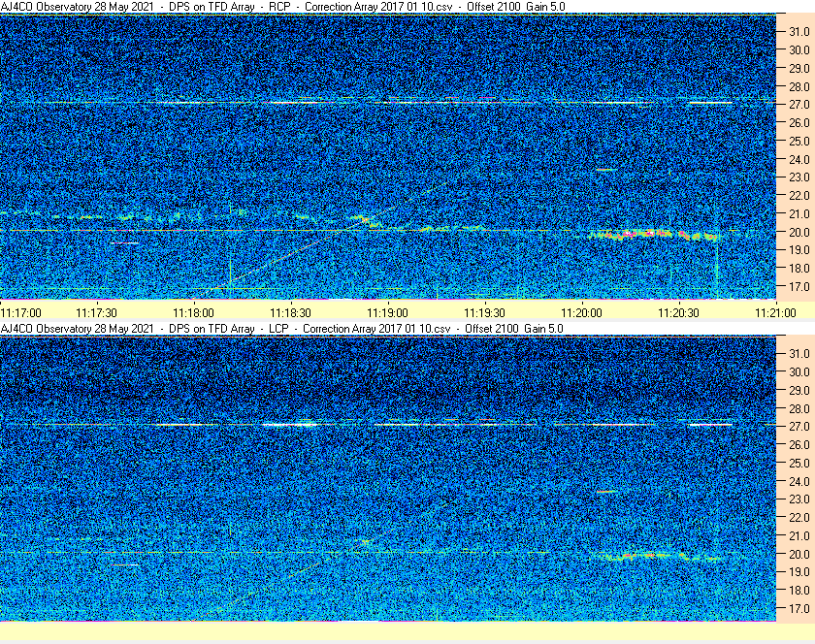The width and height of the screenshot is (815, 644).
Task: Select 18.0 frequency label in RCP panel
Action: [x=799, y=269]
